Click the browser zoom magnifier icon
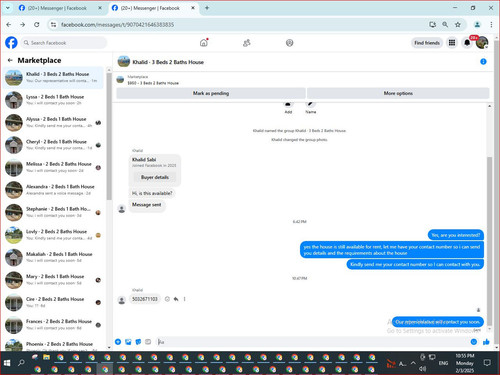The height and width of the screenshot is (375, 500). click(445, 25)
